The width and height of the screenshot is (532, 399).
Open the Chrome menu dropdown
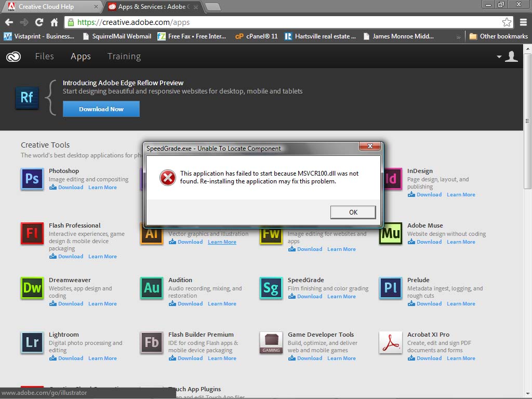point(524,22)
